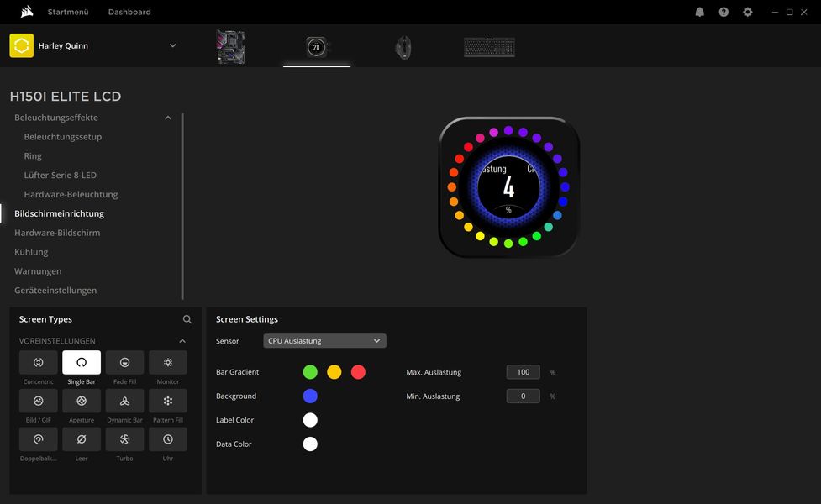Image resolution: width=821 pixels, height=504 pixels.
Task: Open the help question mark icon
Action: pos(724,12)
